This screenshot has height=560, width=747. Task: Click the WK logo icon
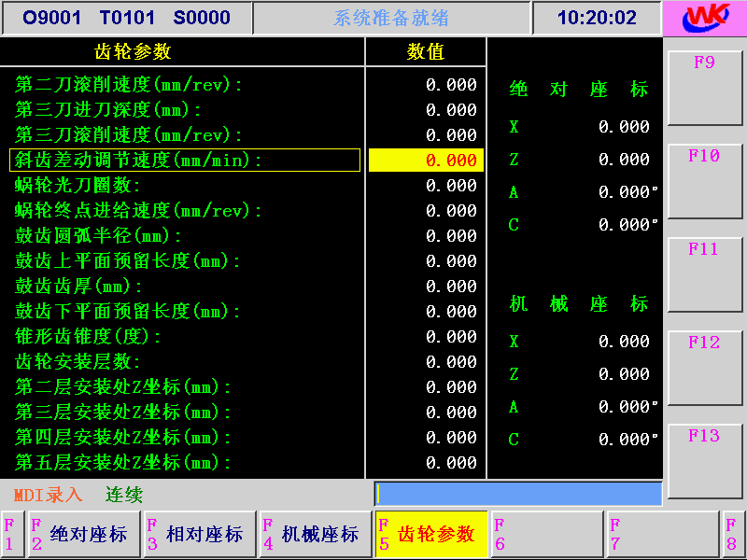click(704, 19)
